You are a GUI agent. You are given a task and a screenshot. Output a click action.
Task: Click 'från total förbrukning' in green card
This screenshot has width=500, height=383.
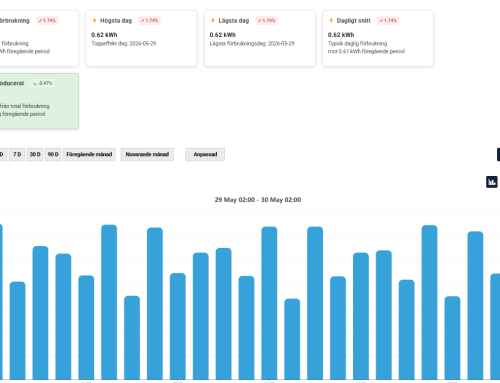[25, 106]
